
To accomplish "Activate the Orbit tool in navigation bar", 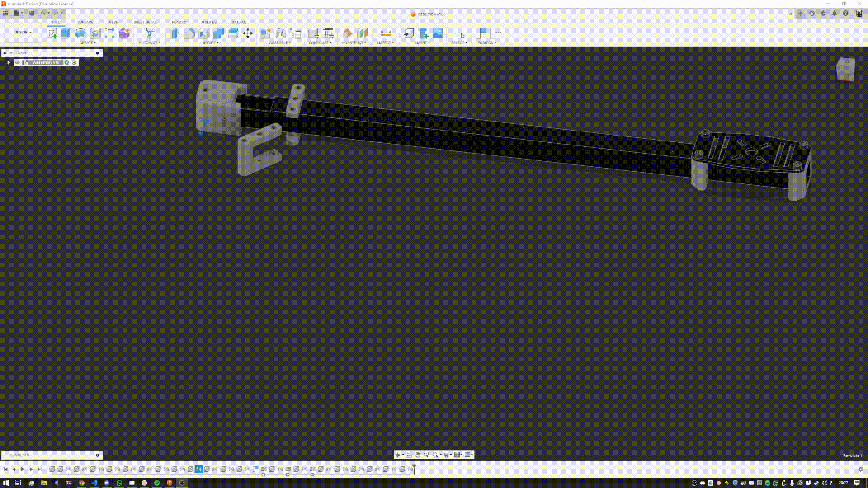I will (x=398, y=455).
